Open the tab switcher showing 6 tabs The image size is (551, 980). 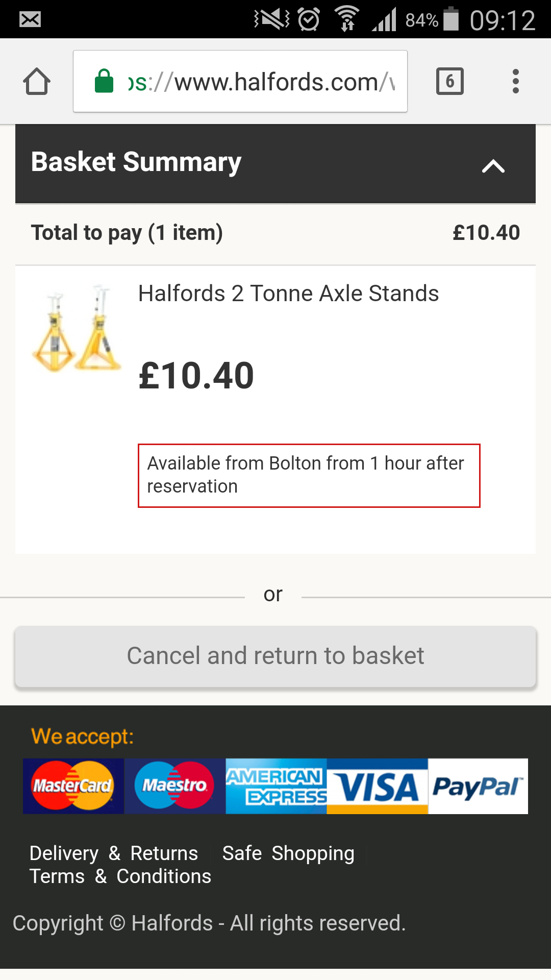(449, 81)
